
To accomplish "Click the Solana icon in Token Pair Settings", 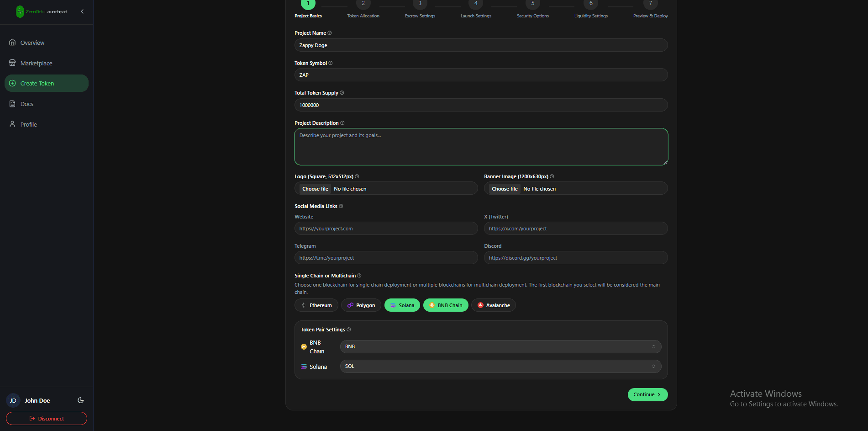I will [304, 367].
